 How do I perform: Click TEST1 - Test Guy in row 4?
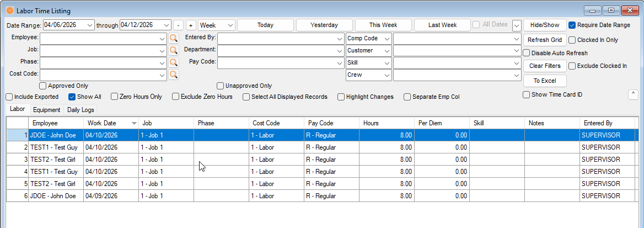56,172
